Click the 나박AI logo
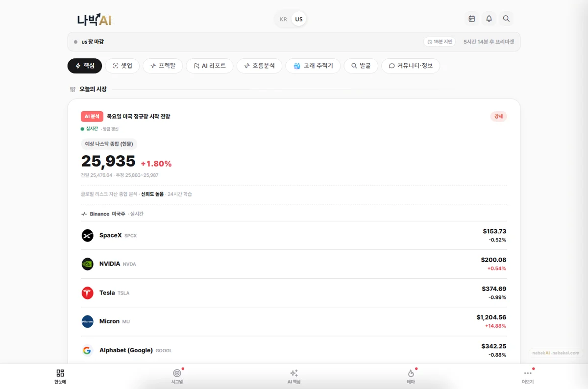588x389 pixels. coord(95,20)
